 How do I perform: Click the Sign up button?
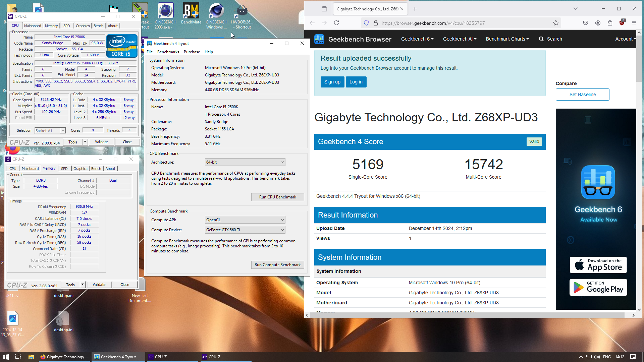tap(332, 82)
